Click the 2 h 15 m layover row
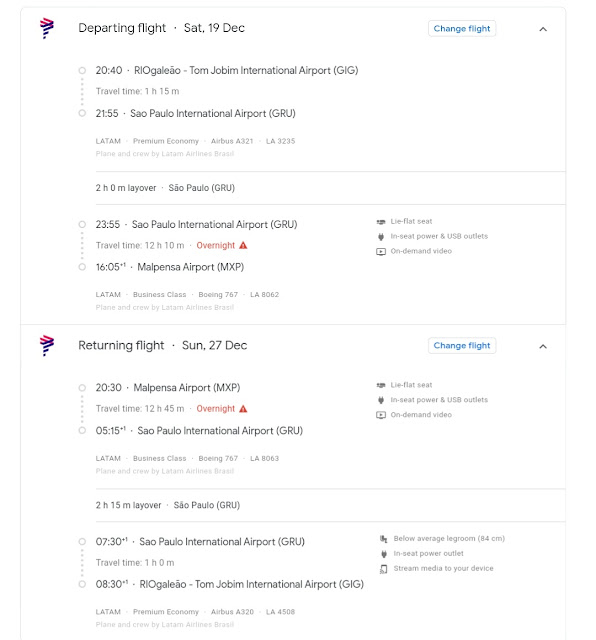 pos(330,505)
